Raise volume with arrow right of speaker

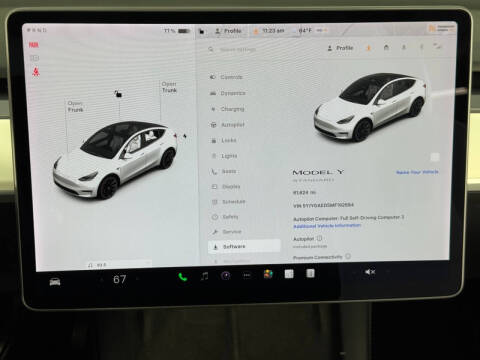[x=388, y=272]
